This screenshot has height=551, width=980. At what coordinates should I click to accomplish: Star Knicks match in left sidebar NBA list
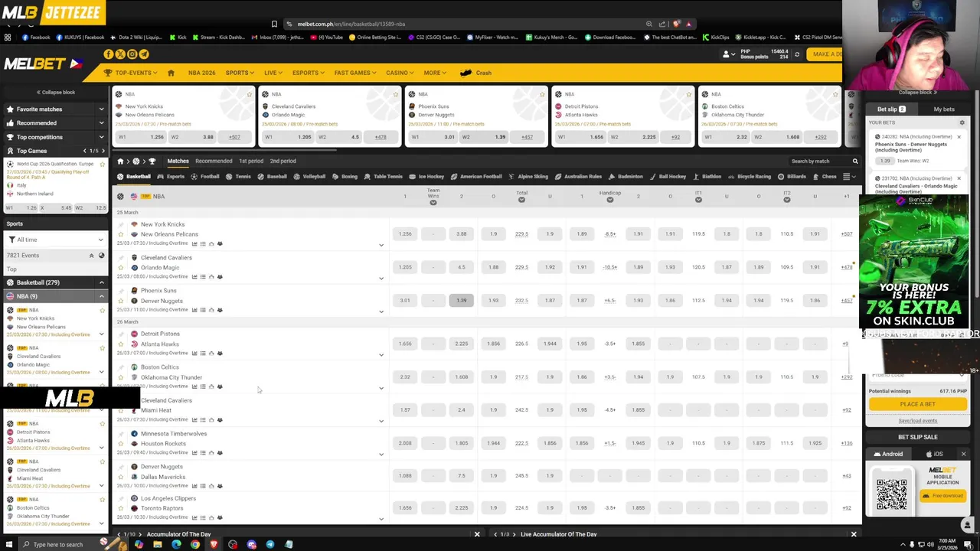(x=102, y=310)
